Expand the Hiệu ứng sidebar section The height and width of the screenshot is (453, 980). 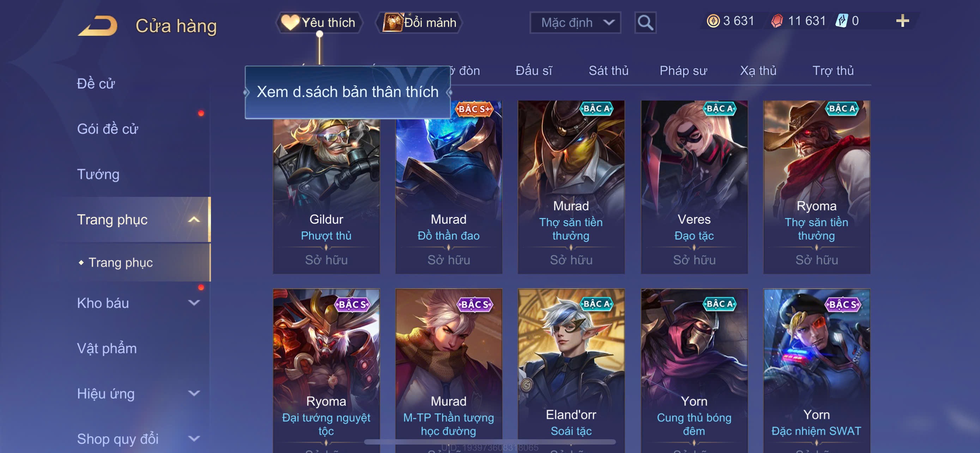point(194,393)
